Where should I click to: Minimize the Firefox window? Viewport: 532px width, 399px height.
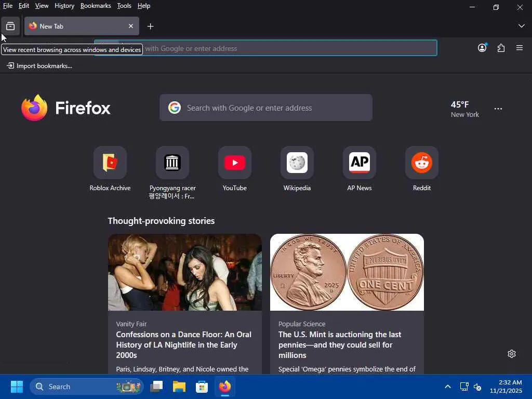point(472,7)
